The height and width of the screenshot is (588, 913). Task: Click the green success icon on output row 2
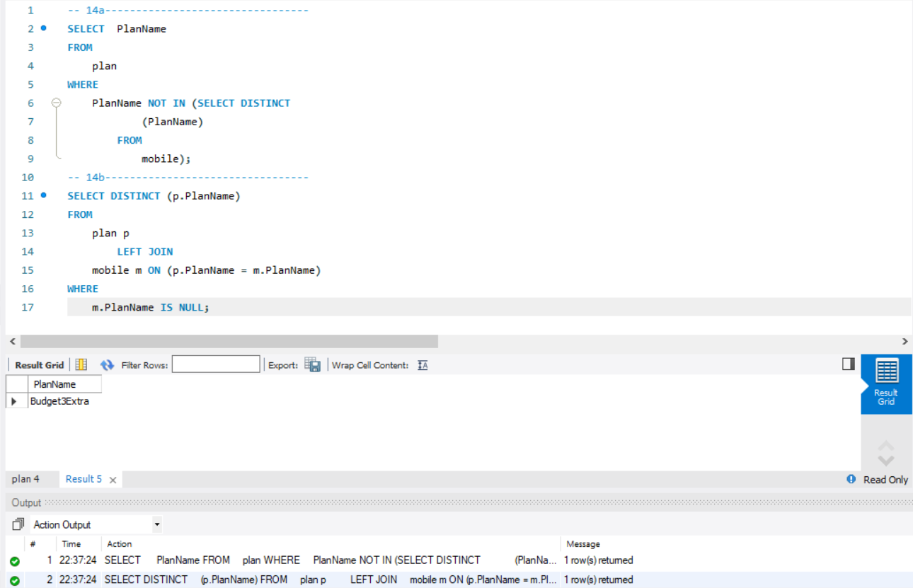tap(16, 579)
